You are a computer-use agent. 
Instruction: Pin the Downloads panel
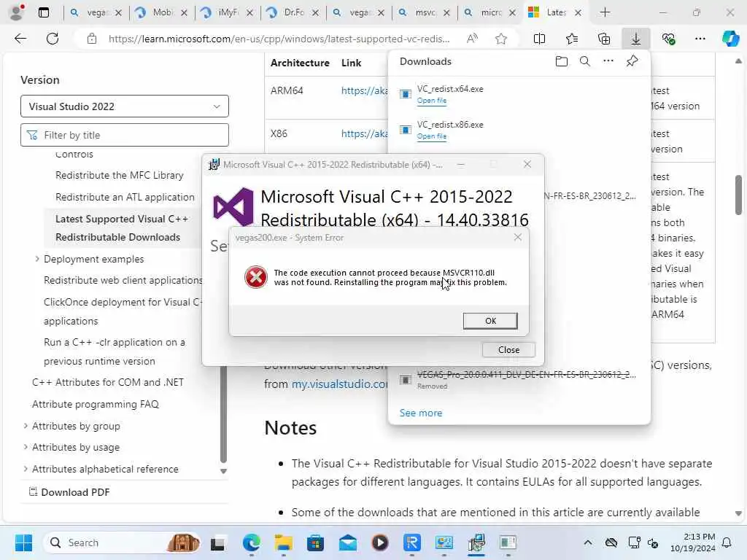(632, 61)
